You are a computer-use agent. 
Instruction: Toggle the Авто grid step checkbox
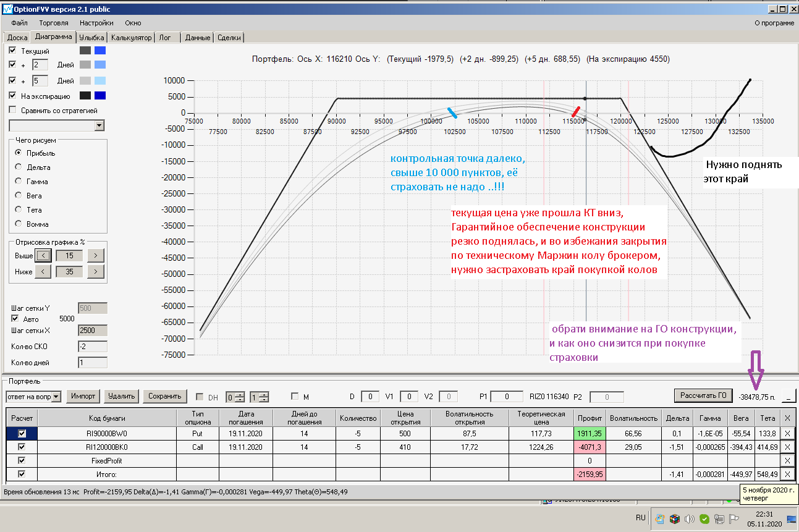pyautogui.click(x=16, y=319)
